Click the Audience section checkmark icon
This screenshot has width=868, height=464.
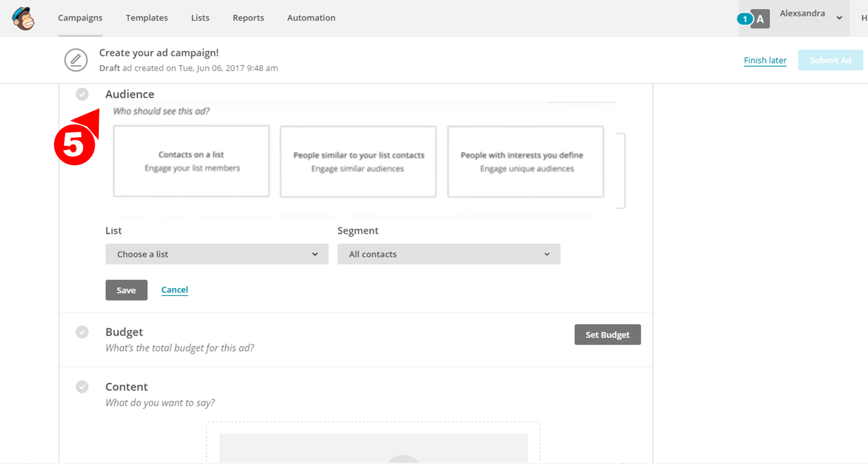click(82, 94)
